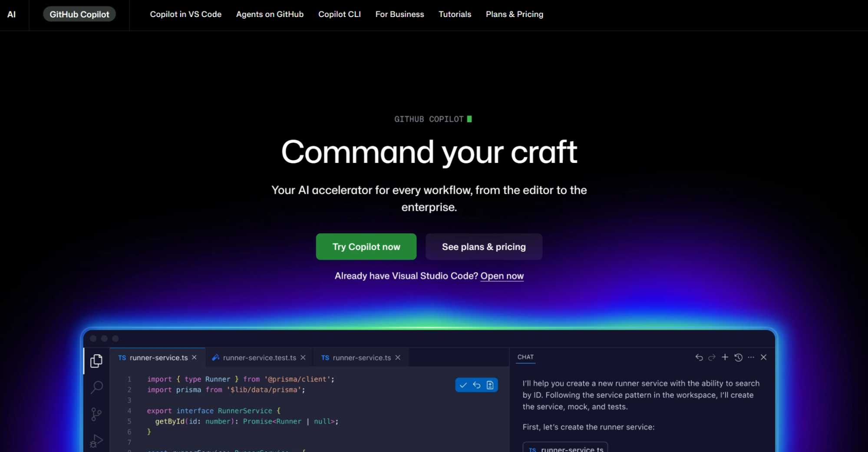
Task: Click line number 4 in the editor gutter
Action: pos(129,411)
